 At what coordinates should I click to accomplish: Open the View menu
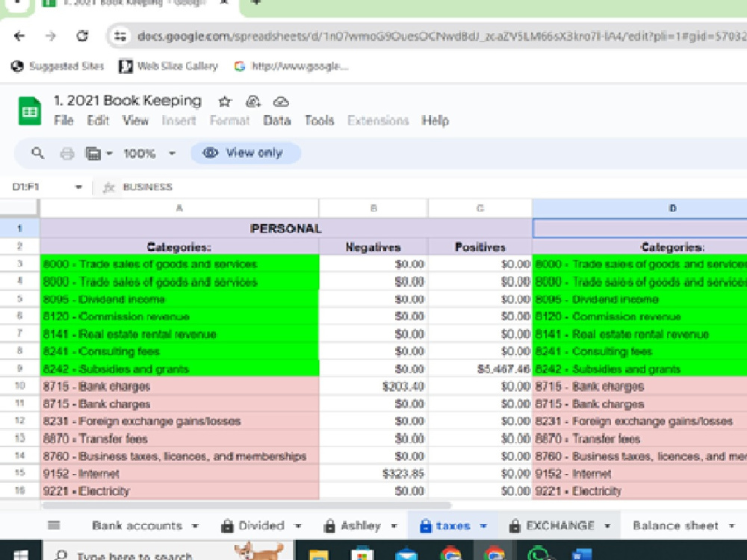tap(135, 120)
